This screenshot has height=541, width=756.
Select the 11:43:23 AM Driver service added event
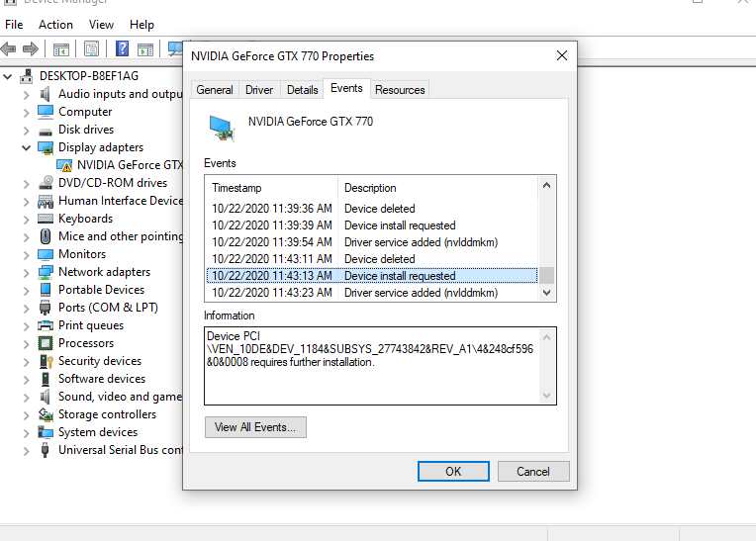pos(372,293)
